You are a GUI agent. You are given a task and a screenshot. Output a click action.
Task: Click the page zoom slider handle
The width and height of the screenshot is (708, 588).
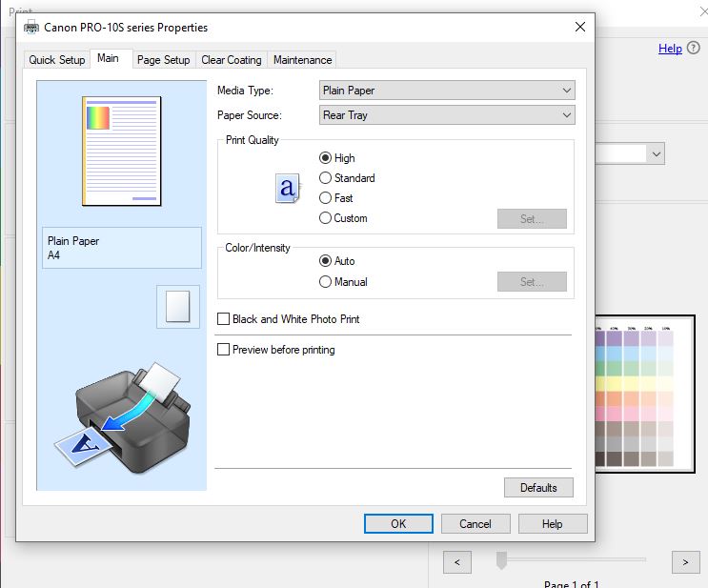click(501, 561)
